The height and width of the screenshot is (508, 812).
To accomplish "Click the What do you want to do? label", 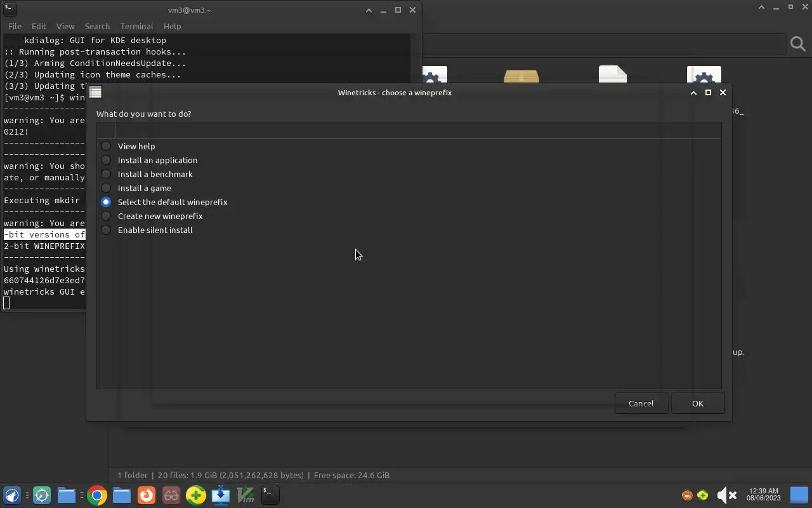I will 143,114.
